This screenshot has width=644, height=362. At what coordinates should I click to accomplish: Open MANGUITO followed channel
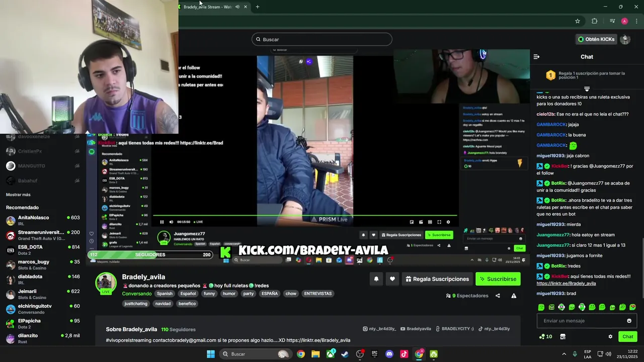coord(43,166)
